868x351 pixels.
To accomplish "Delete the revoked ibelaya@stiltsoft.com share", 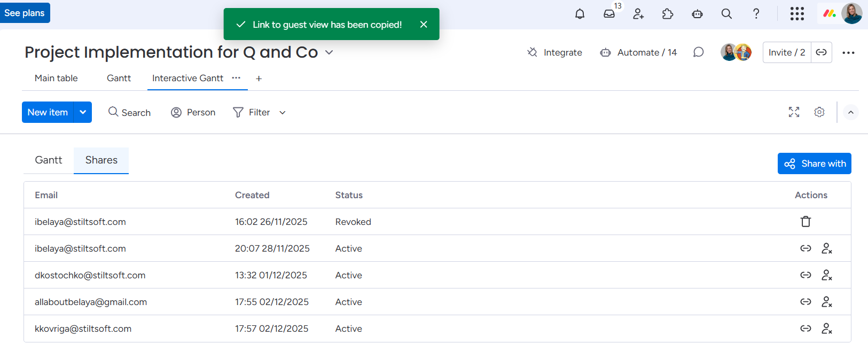I will [806, 222].
